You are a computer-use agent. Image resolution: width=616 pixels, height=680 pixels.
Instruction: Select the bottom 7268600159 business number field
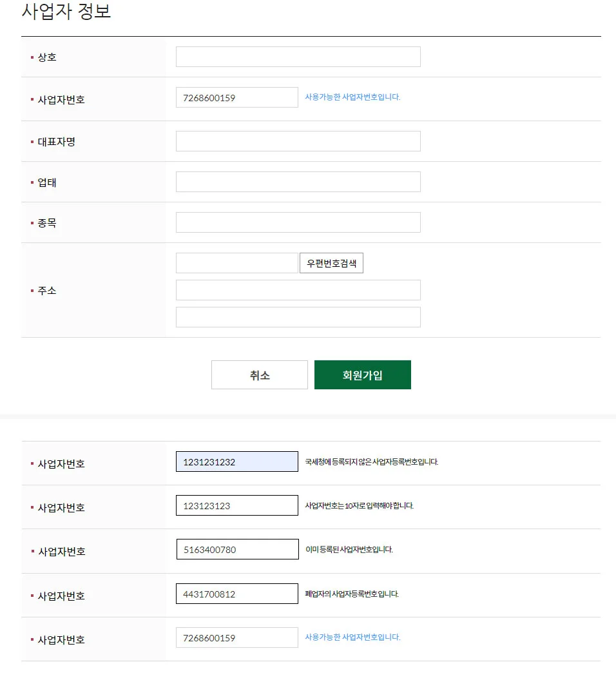236,637
